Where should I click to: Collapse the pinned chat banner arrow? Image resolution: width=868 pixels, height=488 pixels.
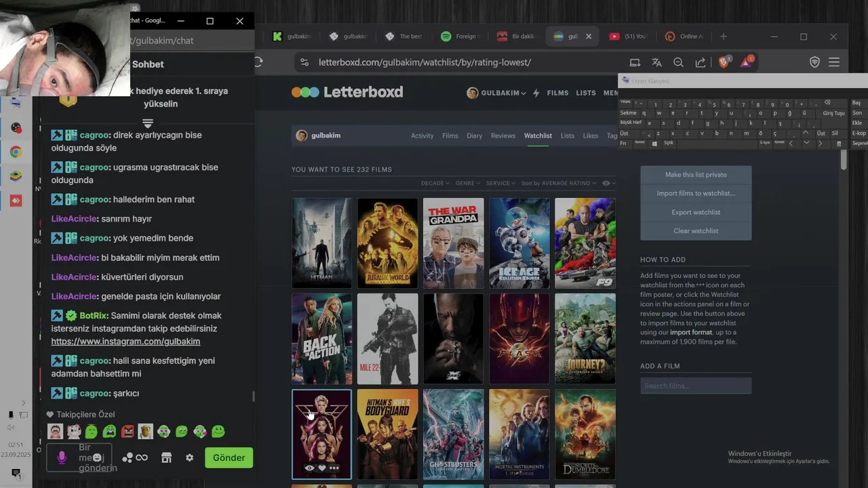coord(148,123)
